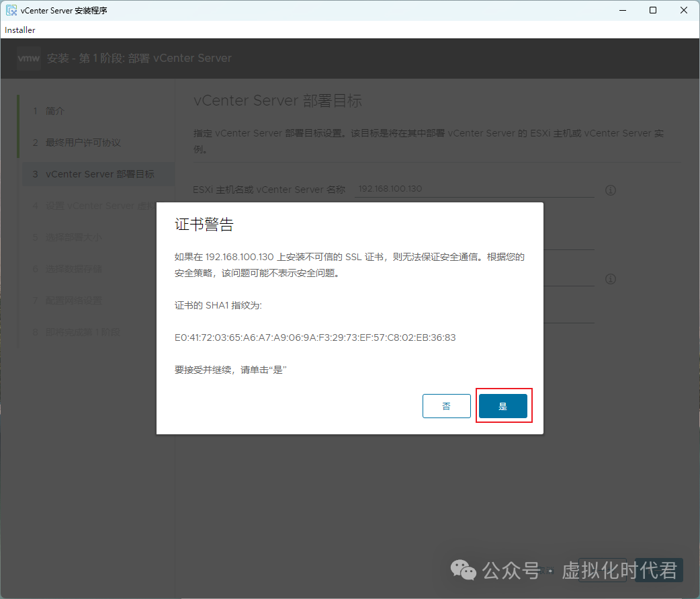The image size is (700, 599).
Task: Click the SHA1 fingerprint text E0:41:72:03...
Action: (x=315, y=337)
